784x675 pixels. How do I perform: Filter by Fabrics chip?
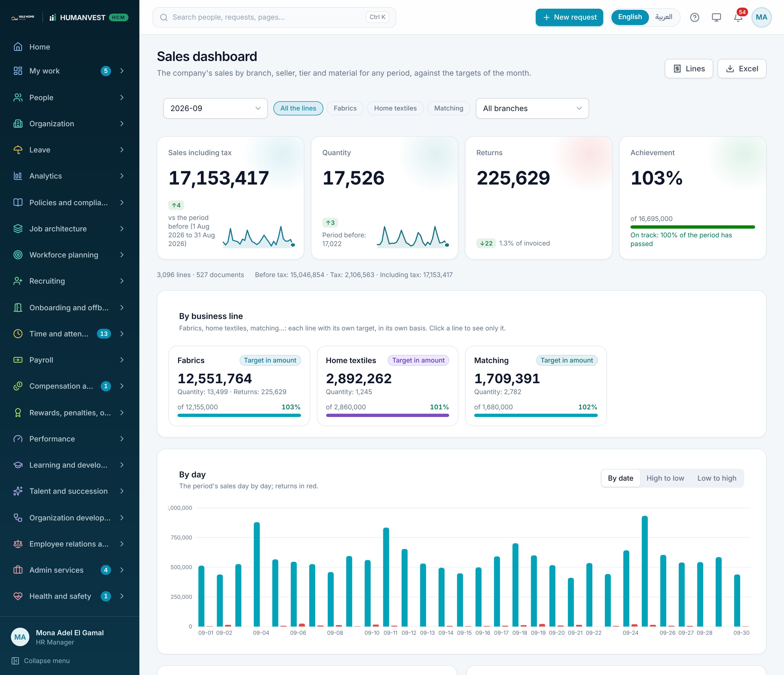345,108
